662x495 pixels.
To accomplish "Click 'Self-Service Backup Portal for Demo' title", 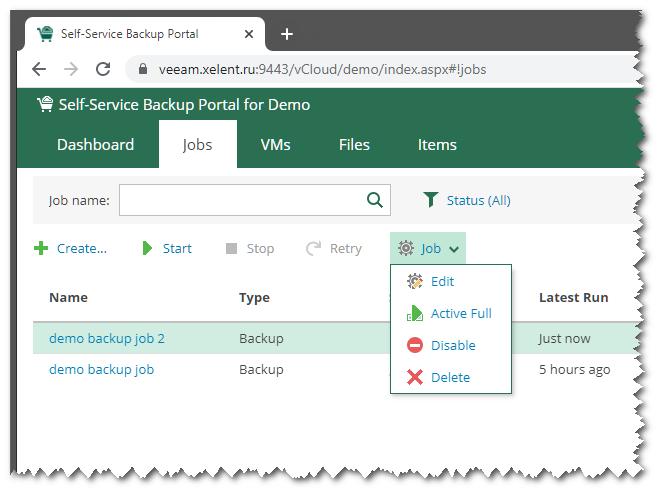I will coord(184,104).
